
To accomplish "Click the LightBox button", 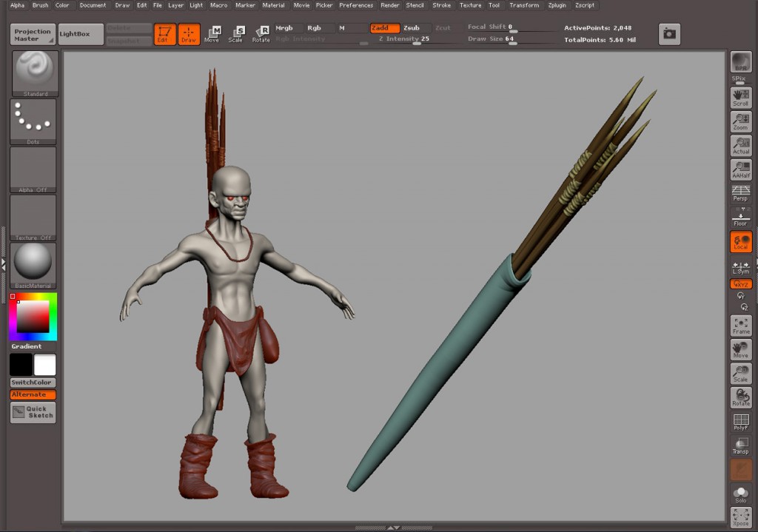I will 80,34.
